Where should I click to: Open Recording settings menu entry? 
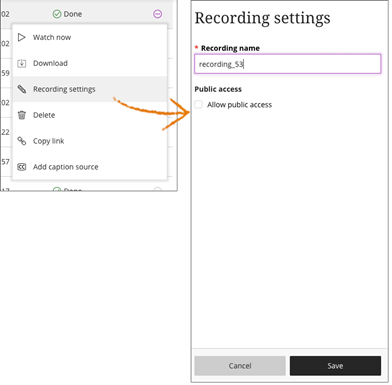click(x=90, y=89)
